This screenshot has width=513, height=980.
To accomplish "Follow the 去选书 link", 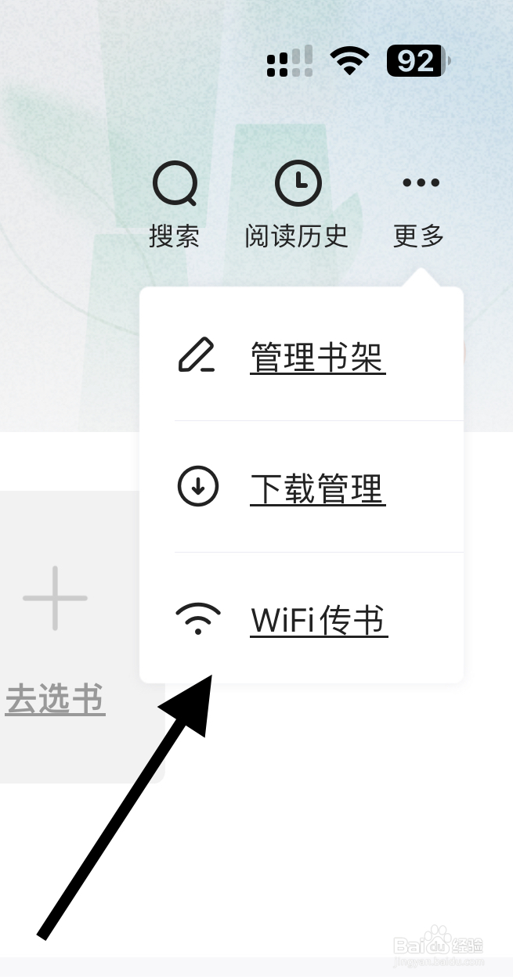I will [56, 699].
